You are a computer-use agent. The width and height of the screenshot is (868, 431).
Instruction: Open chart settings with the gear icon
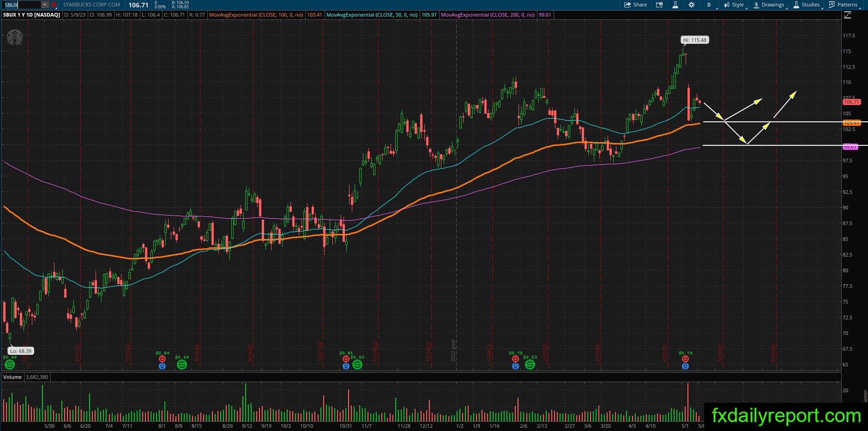pyautogui.click(x=691, y=5)
